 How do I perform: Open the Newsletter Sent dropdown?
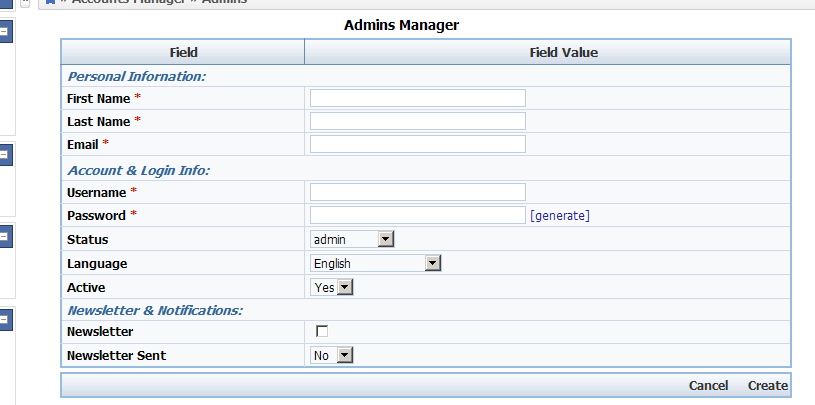(332, 355)
